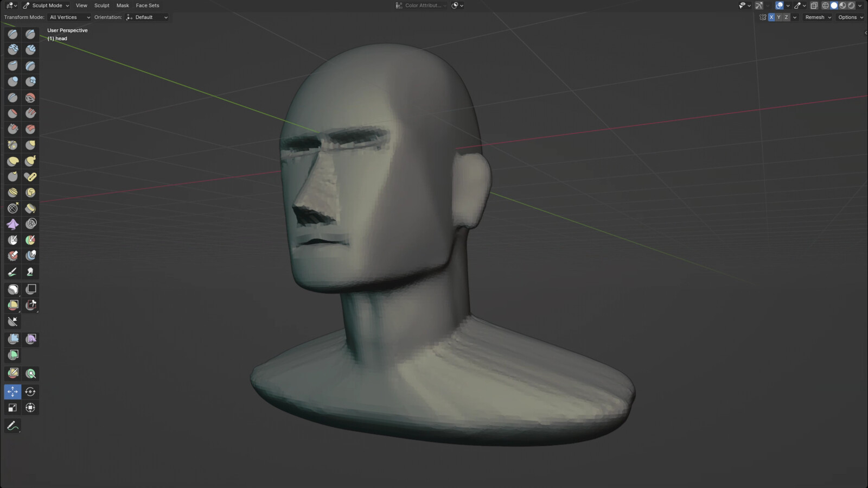The image size is (868, 488).
Task: Open the Mesh Filter tool
Action: tap(12, 339)
